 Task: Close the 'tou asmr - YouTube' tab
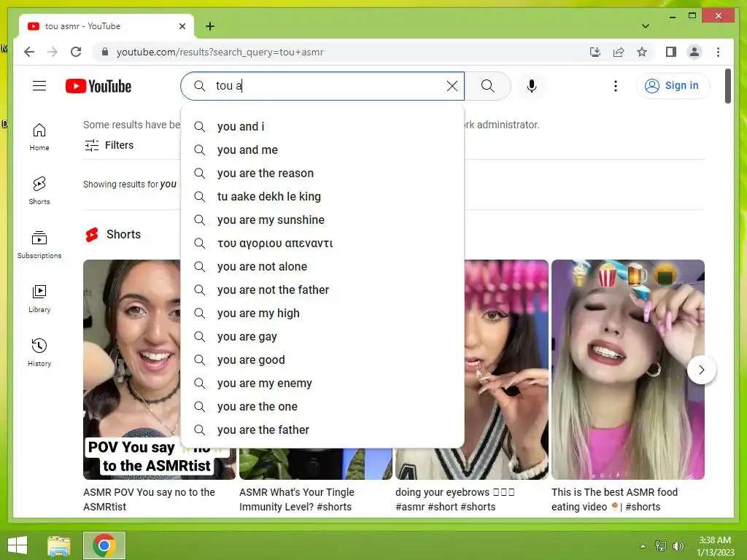click(x=182, y=26)
